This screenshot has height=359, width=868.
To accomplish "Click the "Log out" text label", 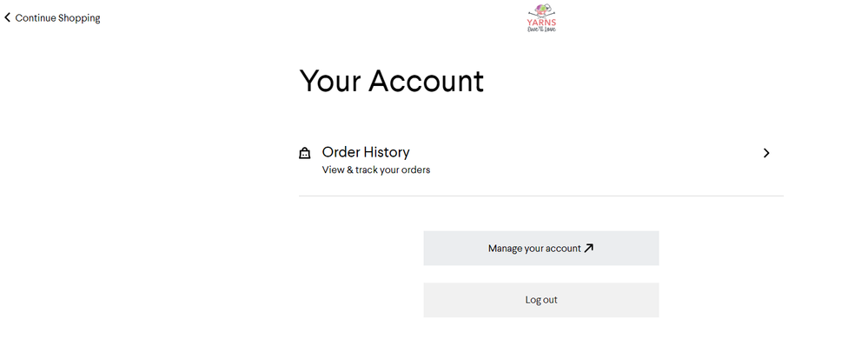I will coord(541,300).
